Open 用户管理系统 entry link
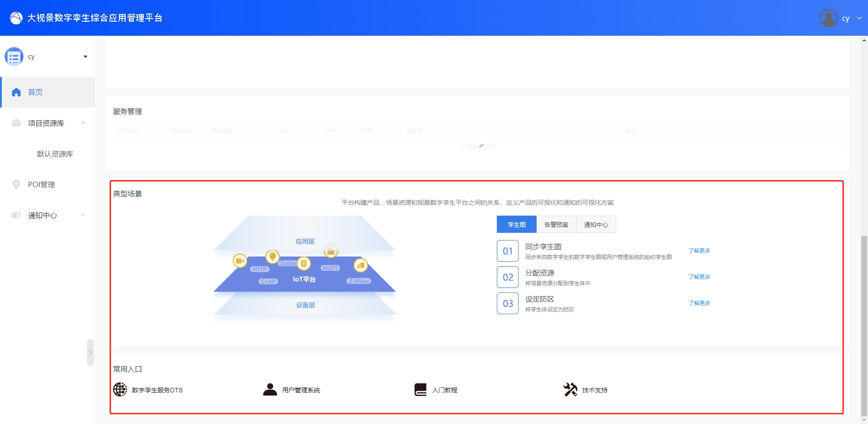This screenshot has width=868, height=424. tap(301, 390)
